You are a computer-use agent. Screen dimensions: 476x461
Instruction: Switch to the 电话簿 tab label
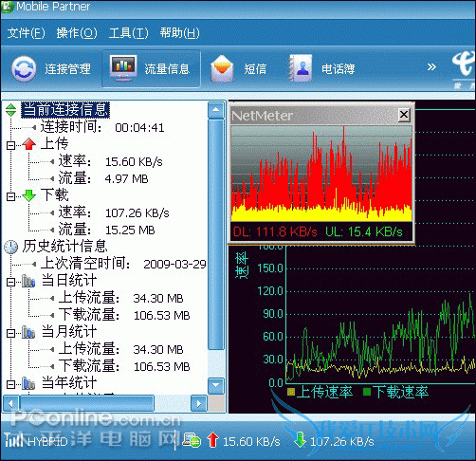[338, 69]
